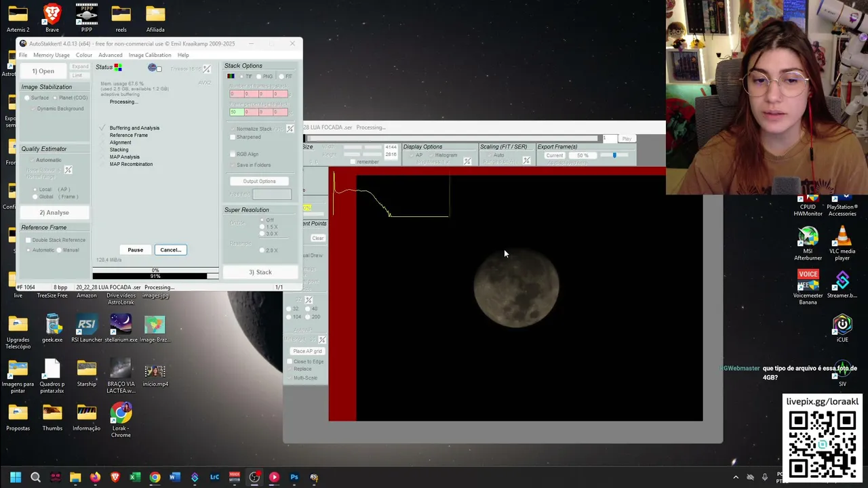Open Photoshop from the taskbar
Screen dimensions: 868x488
294,477
